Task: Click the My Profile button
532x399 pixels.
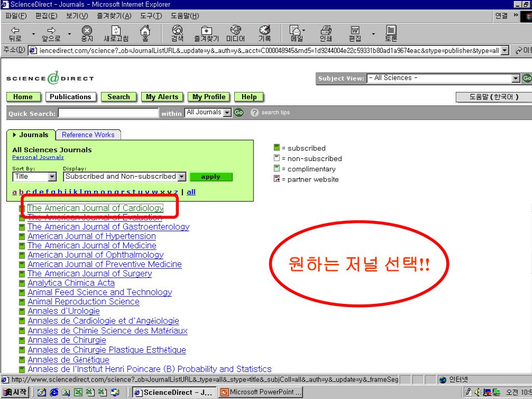Action: [209, 97]
